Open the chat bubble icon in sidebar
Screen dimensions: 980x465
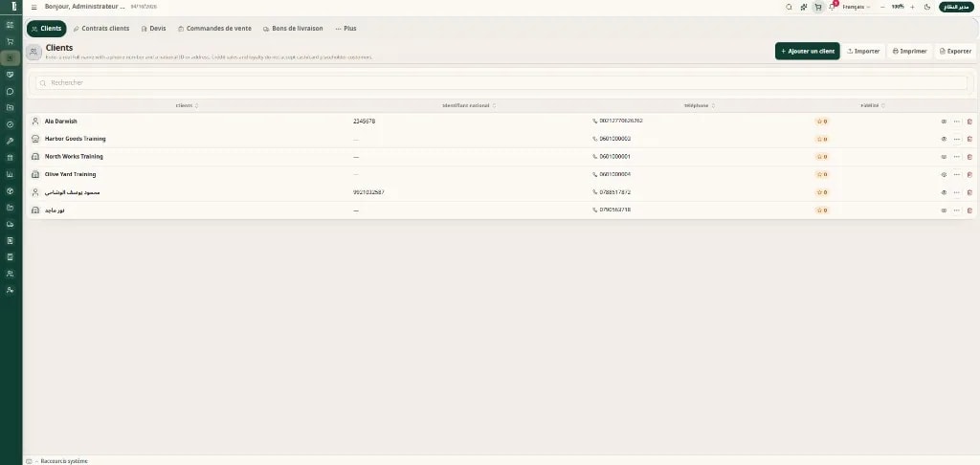click(10, 91)
